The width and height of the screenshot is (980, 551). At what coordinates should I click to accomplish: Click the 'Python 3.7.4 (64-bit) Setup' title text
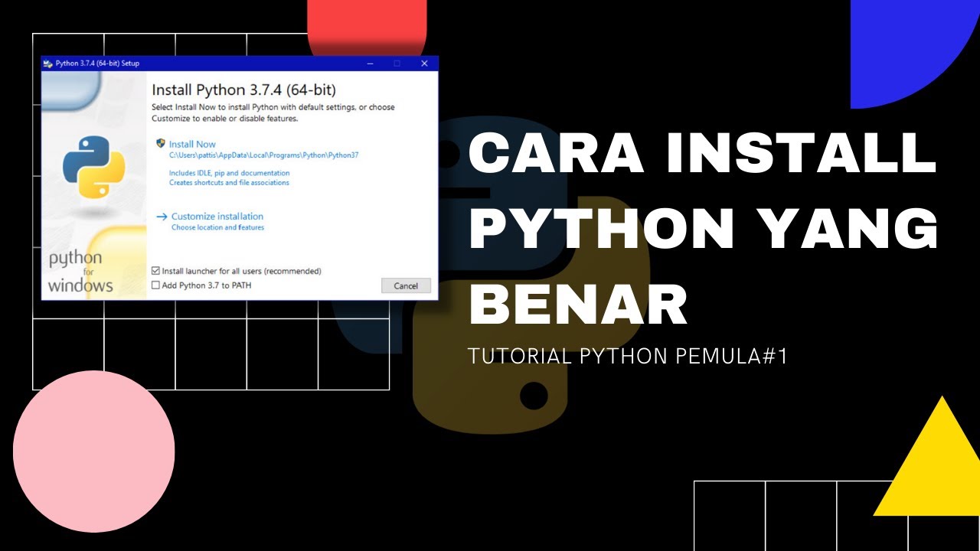coord(97,64)
